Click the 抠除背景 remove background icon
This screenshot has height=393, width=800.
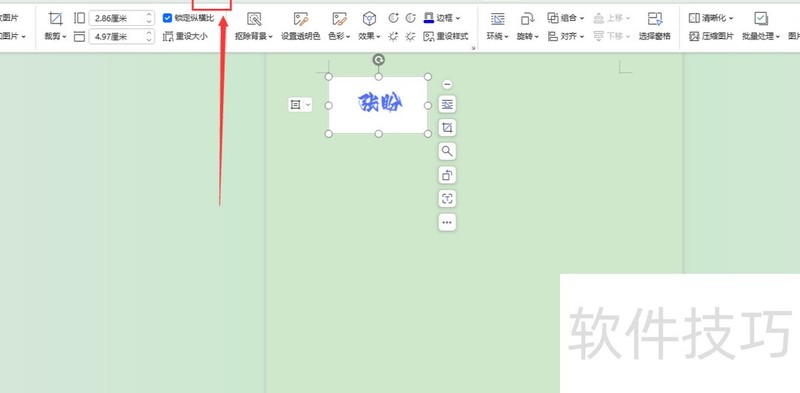(x=254, y=19)
